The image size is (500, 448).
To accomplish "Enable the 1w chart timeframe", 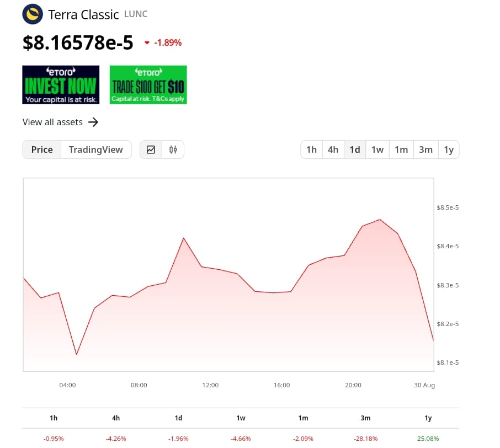I will 377,149.
